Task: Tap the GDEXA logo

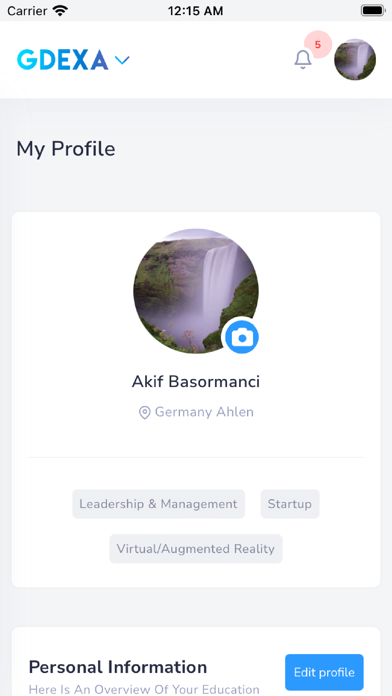Action: pyautogui.click(x=63, y=60)
